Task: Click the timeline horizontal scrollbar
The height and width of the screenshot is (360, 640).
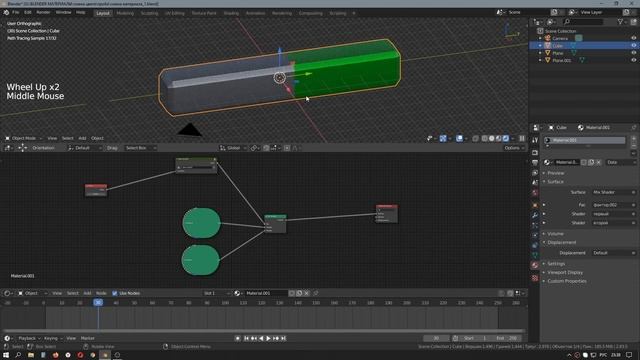Action: (264, 331)
